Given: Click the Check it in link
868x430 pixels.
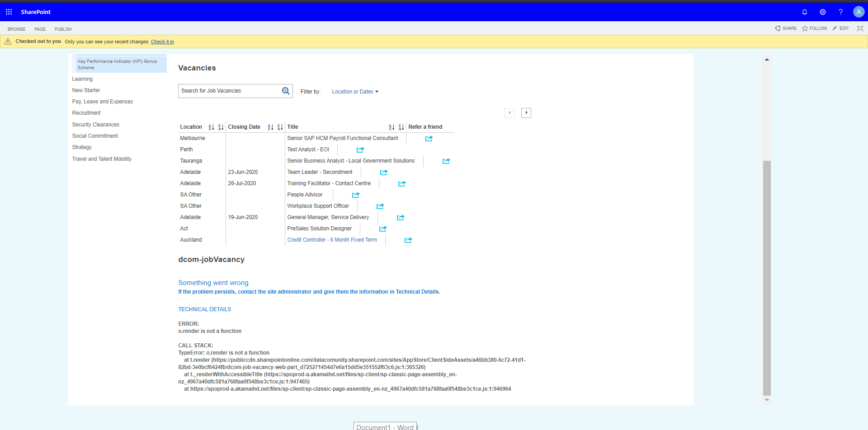Looking at the screenshot, I should [162, 42].
